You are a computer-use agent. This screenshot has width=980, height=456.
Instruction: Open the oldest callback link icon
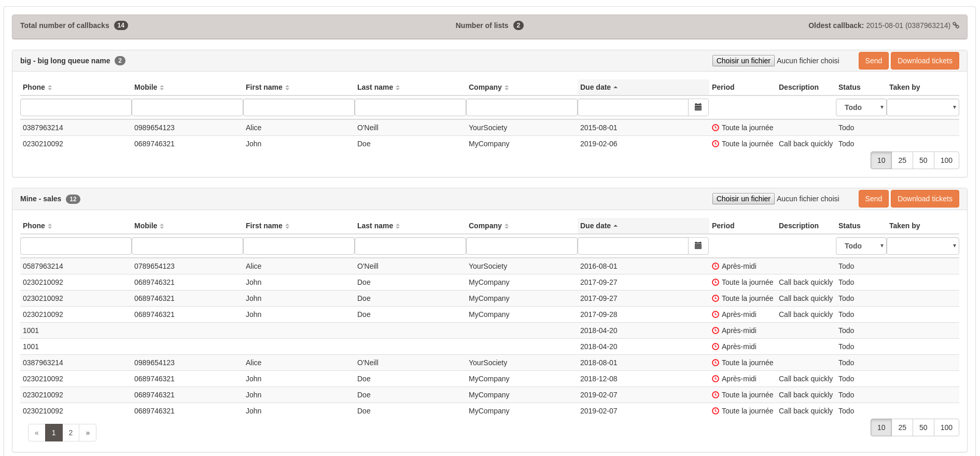point(956,25)
